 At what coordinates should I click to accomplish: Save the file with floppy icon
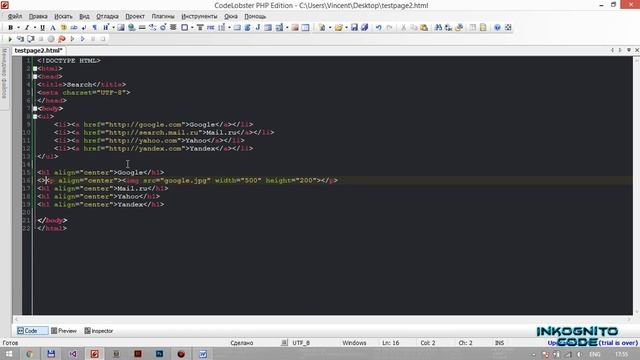click(354, 27)
